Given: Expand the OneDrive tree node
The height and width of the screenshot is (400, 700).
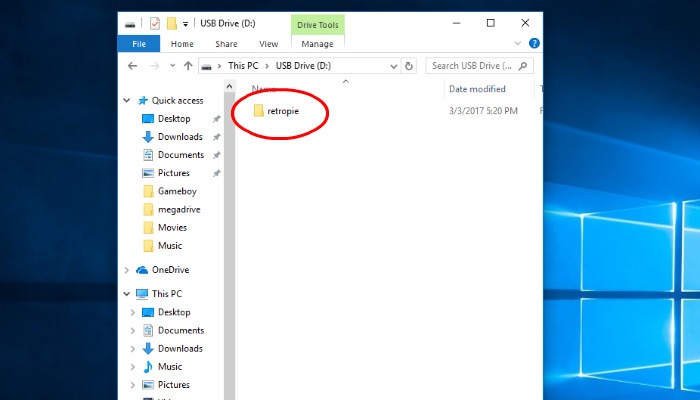Looking at the screenshot, I should [x=126, y=270].
